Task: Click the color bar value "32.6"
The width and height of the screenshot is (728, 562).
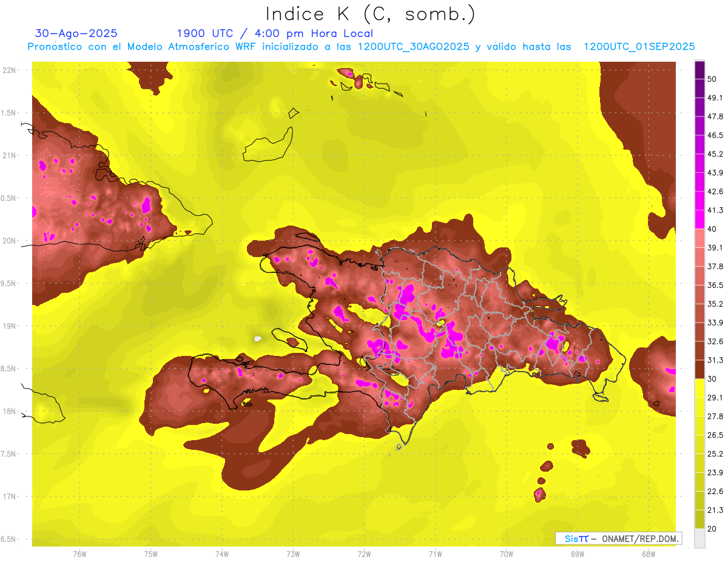Action: [715, 341]
